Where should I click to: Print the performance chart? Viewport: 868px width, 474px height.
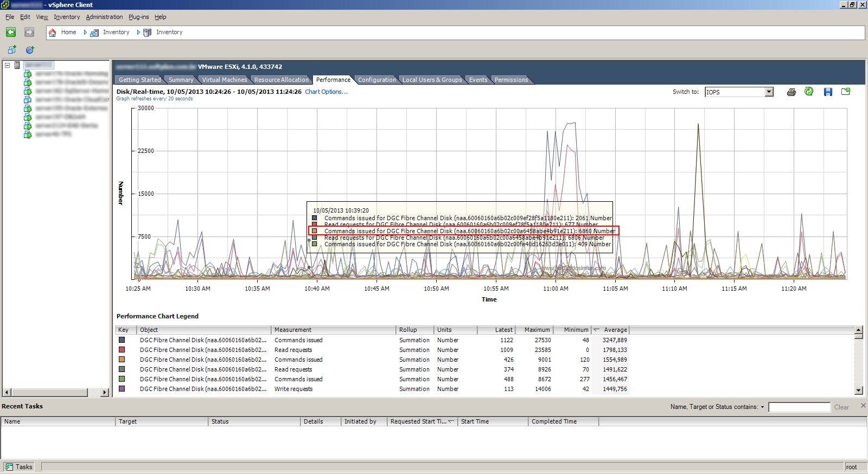point(792,92)
